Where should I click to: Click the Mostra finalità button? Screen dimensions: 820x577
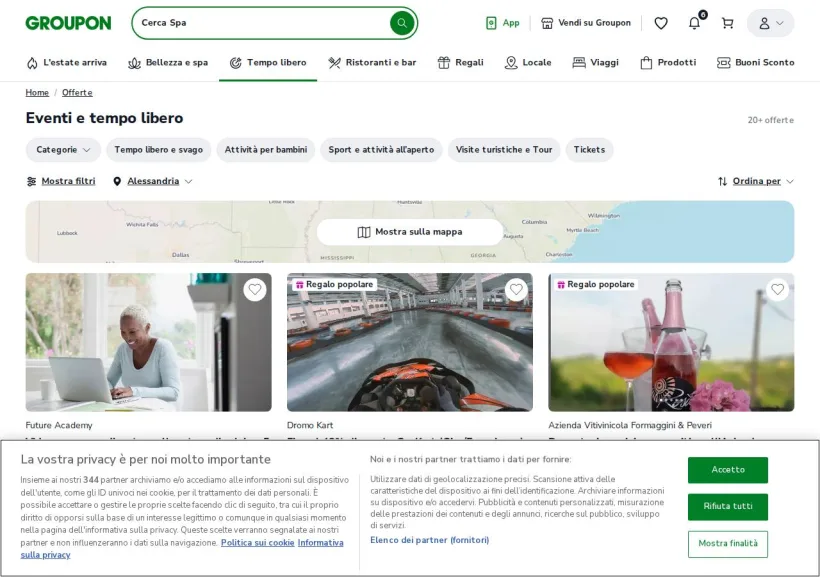point(727,544)
